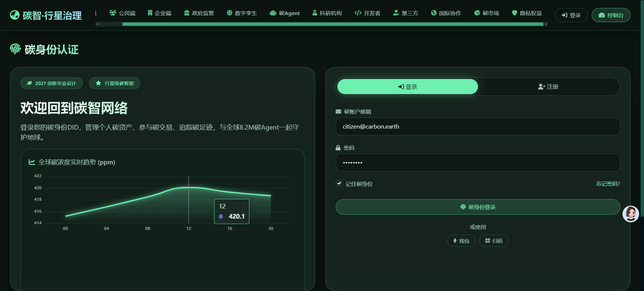The image size is (644, 291).
Task: Click the lock icon beside 密码
Action: pyautogui.click(x=338, y=148)
